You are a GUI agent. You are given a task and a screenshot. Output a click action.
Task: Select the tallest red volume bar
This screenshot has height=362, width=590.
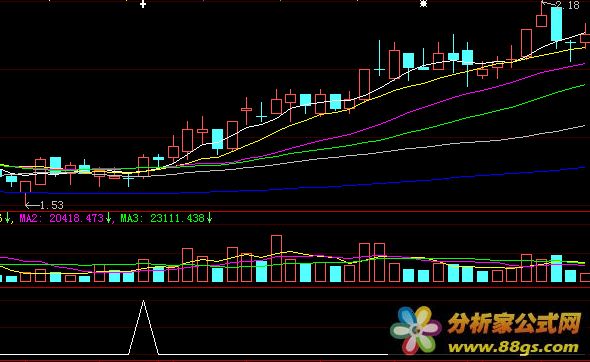[x=276, y=259]
